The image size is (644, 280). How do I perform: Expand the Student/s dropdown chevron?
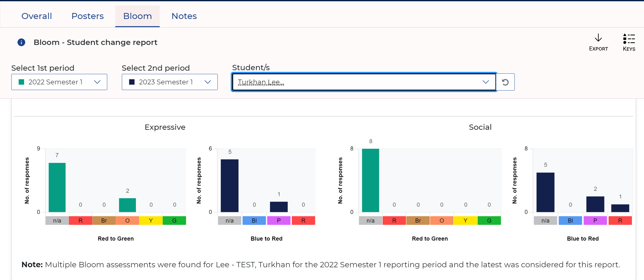(486, 82)
